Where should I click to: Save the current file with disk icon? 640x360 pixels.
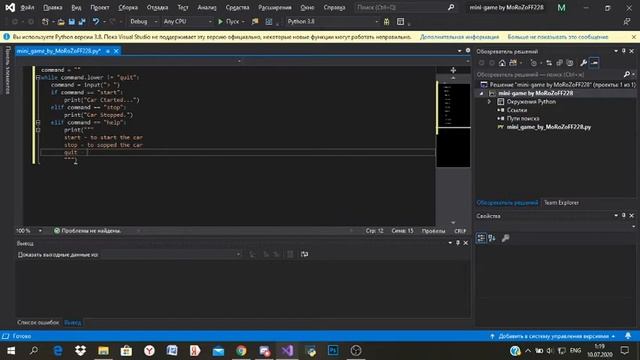coord(72,22)
